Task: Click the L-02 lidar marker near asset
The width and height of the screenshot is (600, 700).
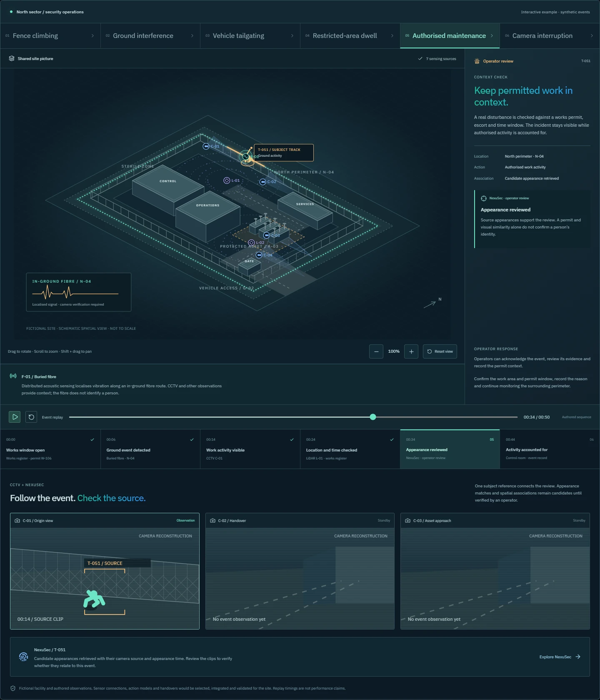Action: pyautogui.click(x=251, y=243)
